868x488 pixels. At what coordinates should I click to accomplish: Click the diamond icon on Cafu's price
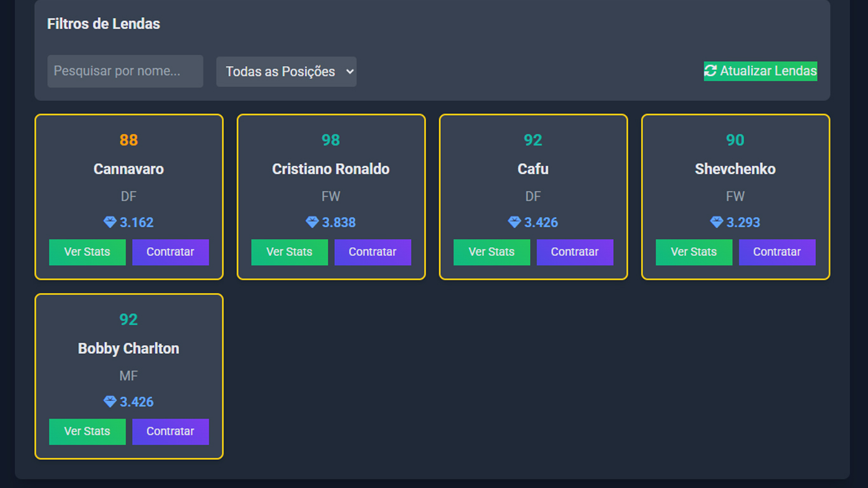tap(515, 222)
